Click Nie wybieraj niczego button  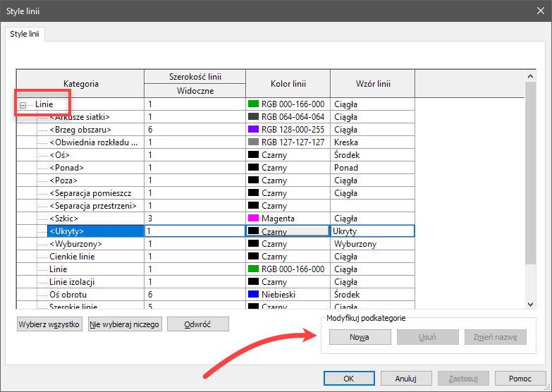tap(125, 324)
